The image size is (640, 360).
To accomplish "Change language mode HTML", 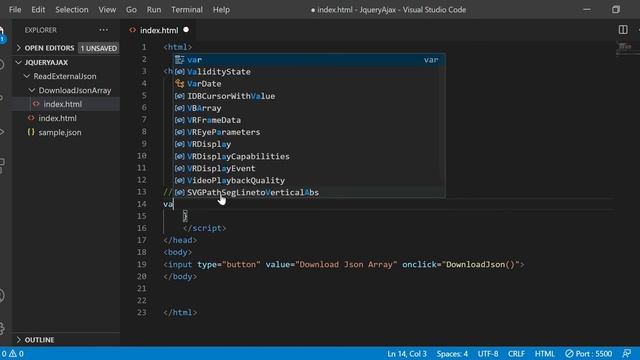I will [x=544, y=353].
